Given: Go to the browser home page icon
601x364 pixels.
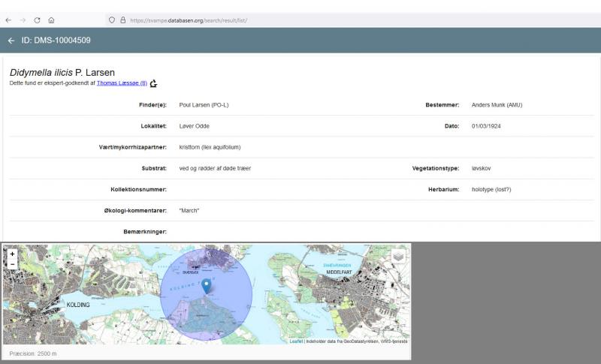Looking at the screenshot, I should pos(51,20).
